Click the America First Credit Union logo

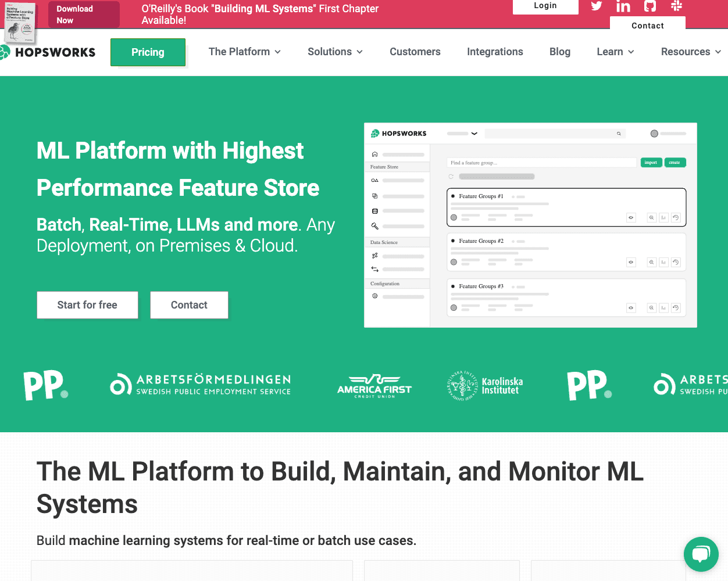coord(374,386)
